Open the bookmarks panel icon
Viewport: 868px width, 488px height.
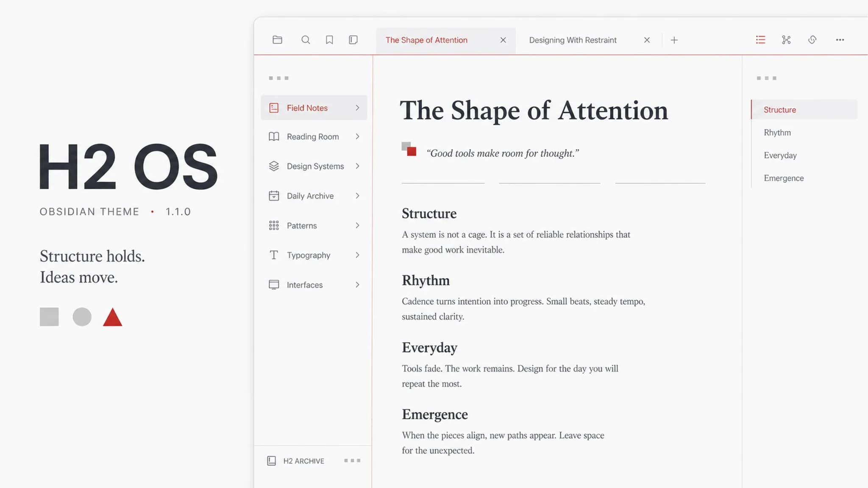329,40
